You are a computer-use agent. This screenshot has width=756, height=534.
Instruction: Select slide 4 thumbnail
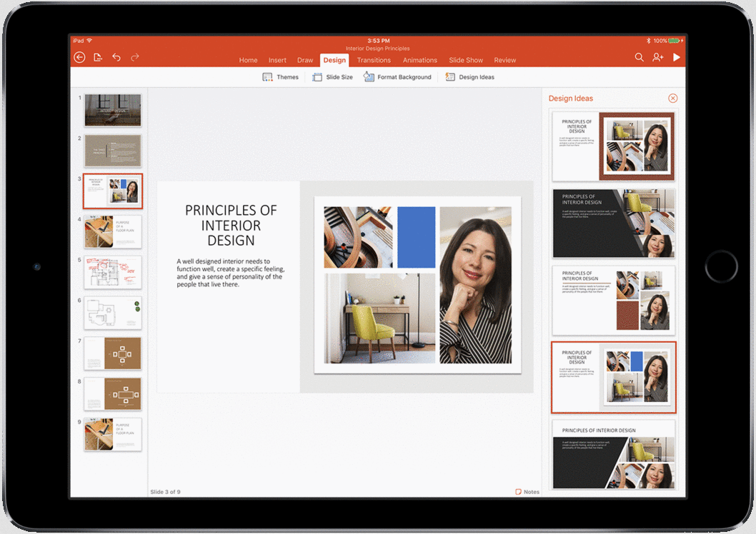click(113, 231)
